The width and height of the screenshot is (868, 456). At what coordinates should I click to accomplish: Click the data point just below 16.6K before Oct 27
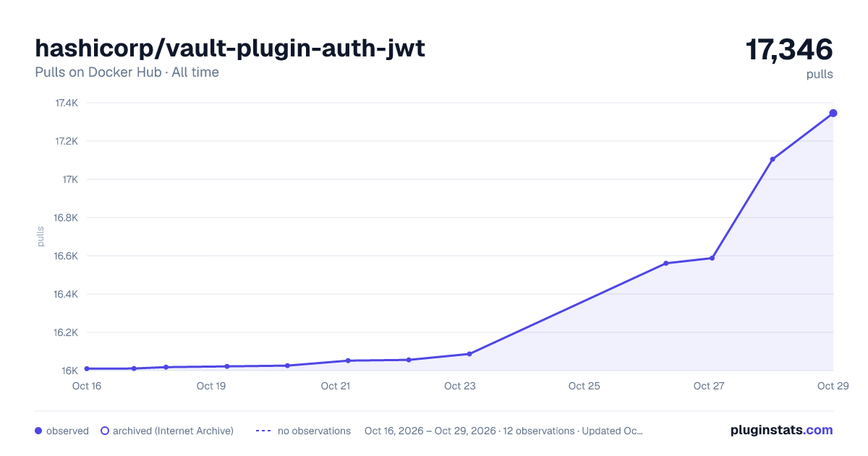[x=666, y=263]
